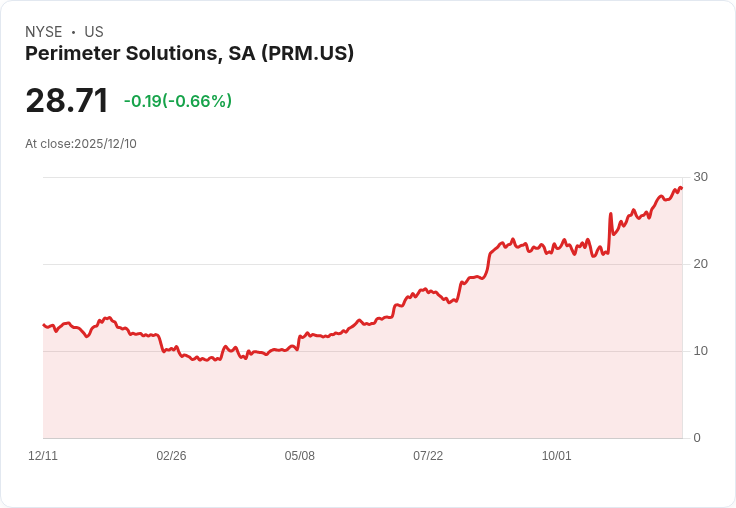This screenshot has width=736, height=508.
Task: Click the end dot of the price line
Action: click(681, 188)
